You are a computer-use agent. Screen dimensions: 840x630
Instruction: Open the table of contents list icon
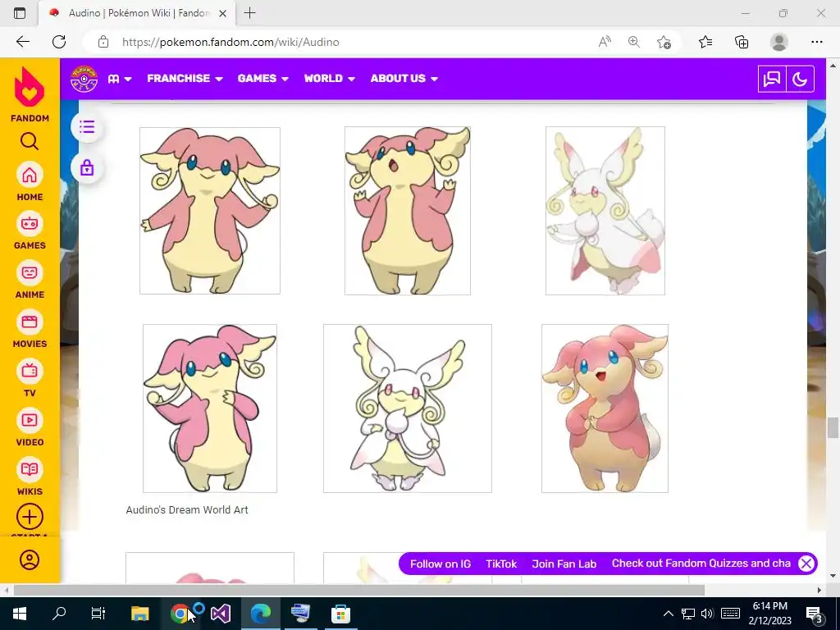click(87, 127)
